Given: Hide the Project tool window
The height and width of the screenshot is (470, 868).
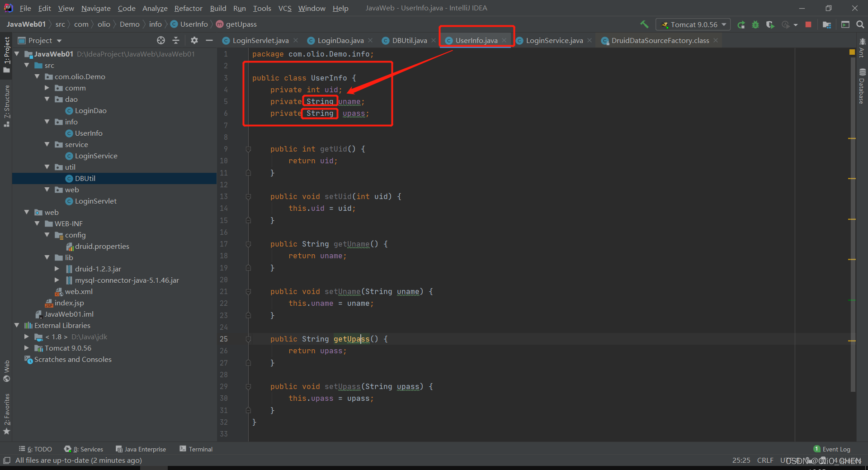Looking at the screenshot, I should 209,40.
